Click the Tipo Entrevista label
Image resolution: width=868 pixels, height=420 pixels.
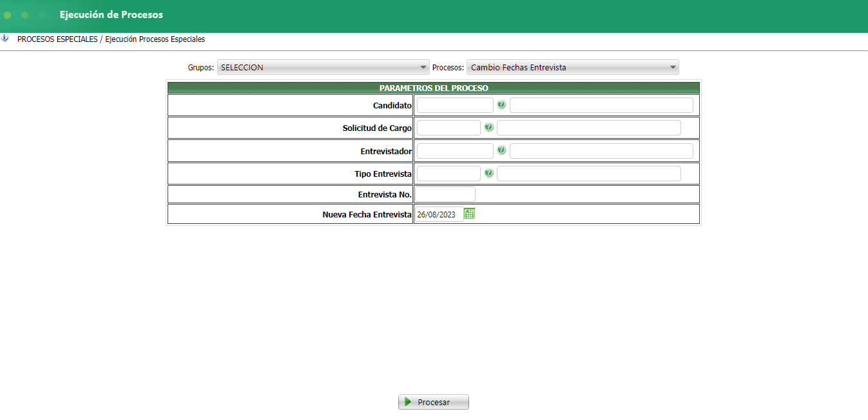coord(383,174)
